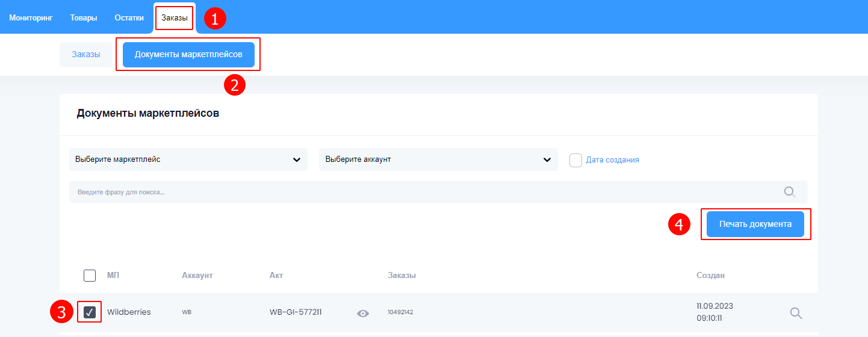
Task: Open the Товары tab
Action: coord(84,17)
